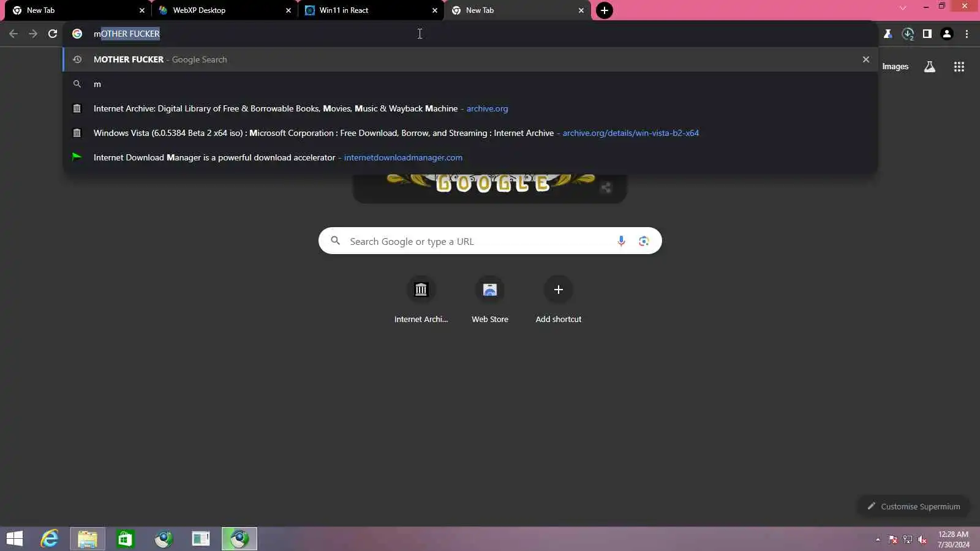Screen dimensions: 980x551
Task: Open the Web Store shortcut tile
Action: (x=490, y=300)
